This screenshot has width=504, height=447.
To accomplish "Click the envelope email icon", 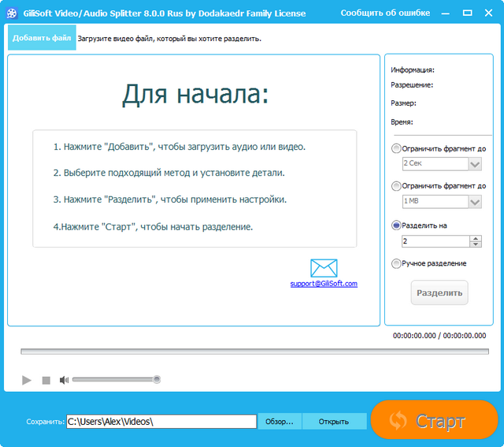I will [324, 268].
